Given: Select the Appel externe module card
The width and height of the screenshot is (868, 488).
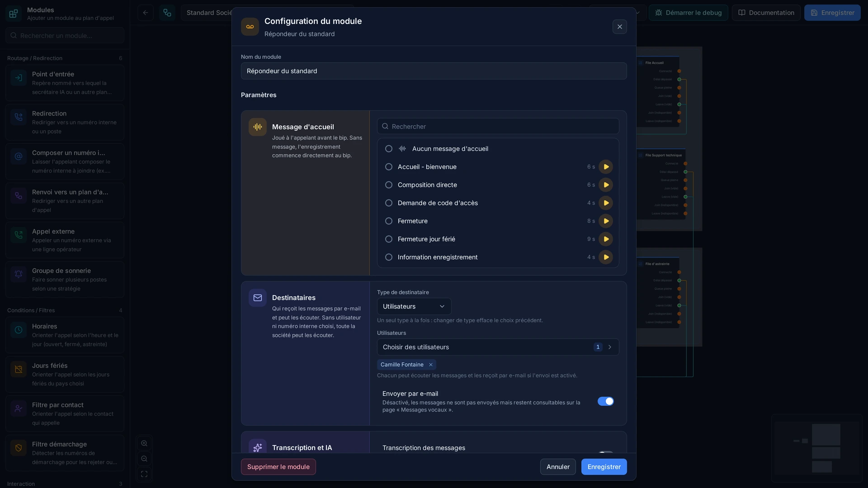Looking at the screenshot, I should (65, 240).
